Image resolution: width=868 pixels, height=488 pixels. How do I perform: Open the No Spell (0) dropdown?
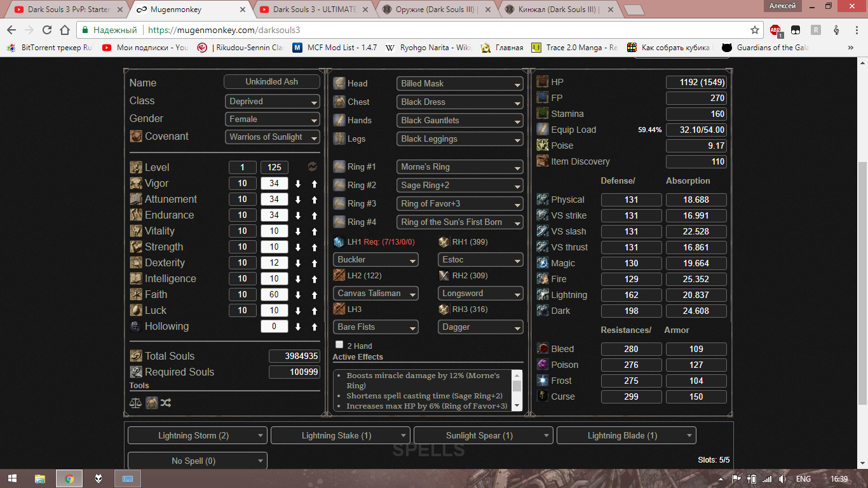click(x=198, y=461)
